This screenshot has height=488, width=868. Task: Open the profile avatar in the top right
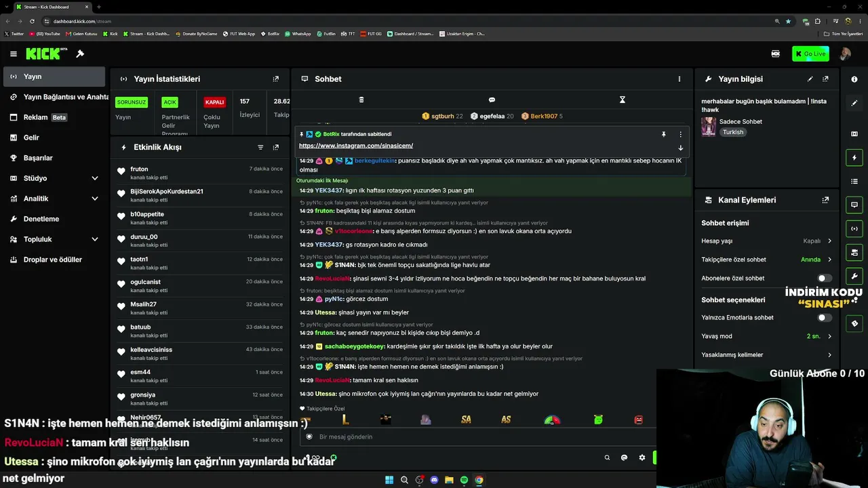click(846, 54)
